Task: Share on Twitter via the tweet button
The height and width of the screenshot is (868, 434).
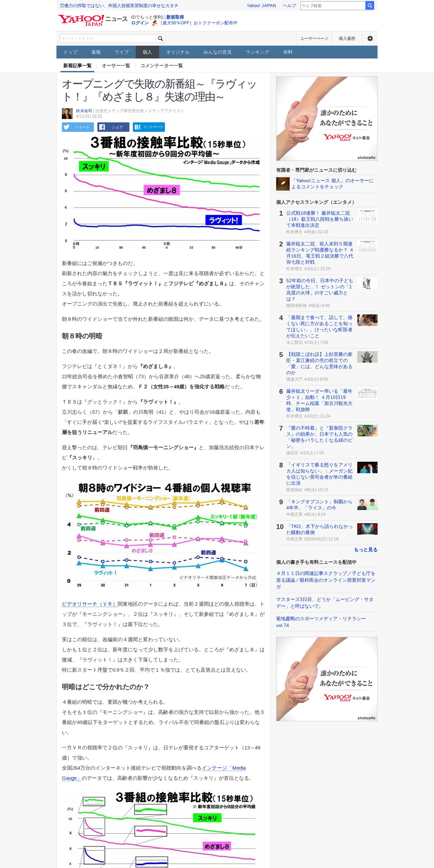Action: pyautogui.click(x=78, y=127)
